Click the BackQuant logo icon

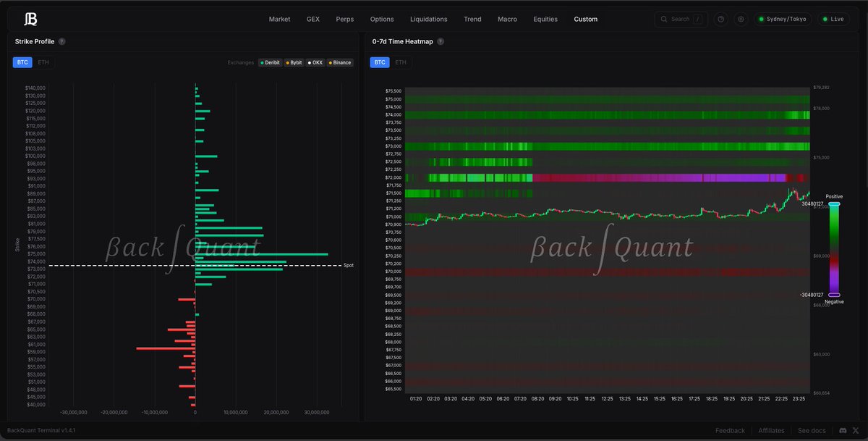coord(30,19)
